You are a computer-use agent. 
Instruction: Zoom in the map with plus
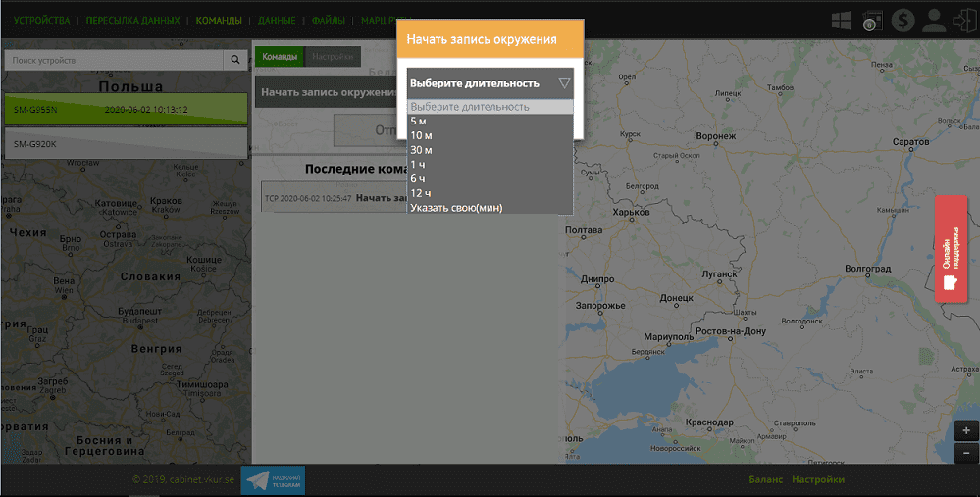pos(966,431)
